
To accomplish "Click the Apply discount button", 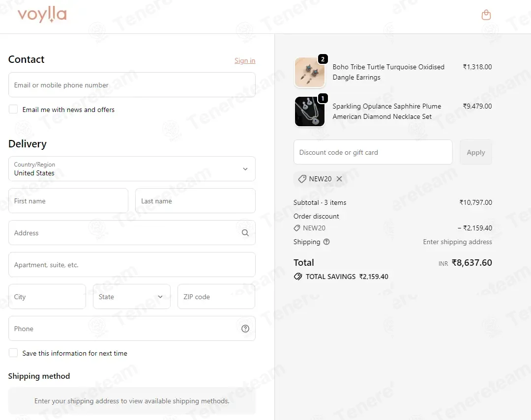I will 476,152.
